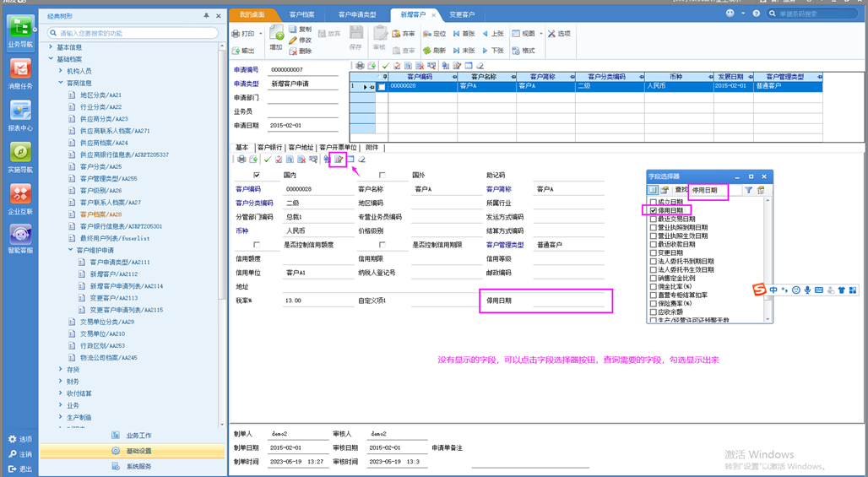Open the 企业互联 sidebar icon
Screen dimensions: 868x477
[x=20, y=199]
